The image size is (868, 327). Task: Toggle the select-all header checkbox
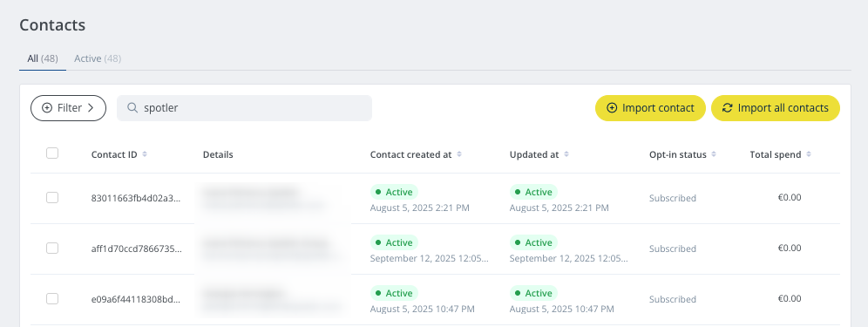[52, 153]
